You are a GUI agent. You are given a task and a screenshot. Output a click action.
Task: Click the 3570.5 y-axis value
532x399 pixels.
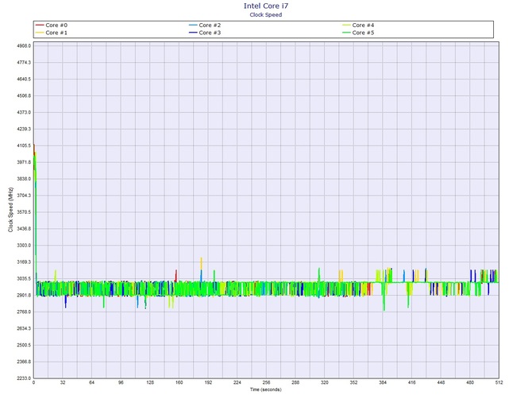pyautogui.click(x=24, y=212)
